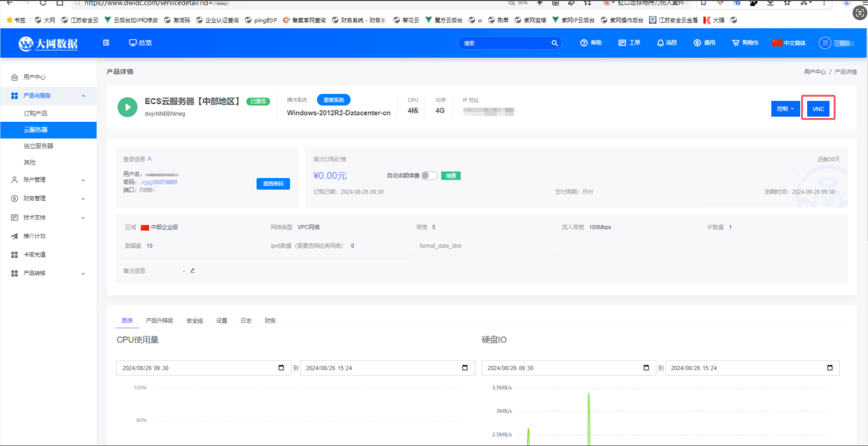Collapse the sidebar with the menu toggle icon
Screen dimensions: 868x446
[106, 43]
